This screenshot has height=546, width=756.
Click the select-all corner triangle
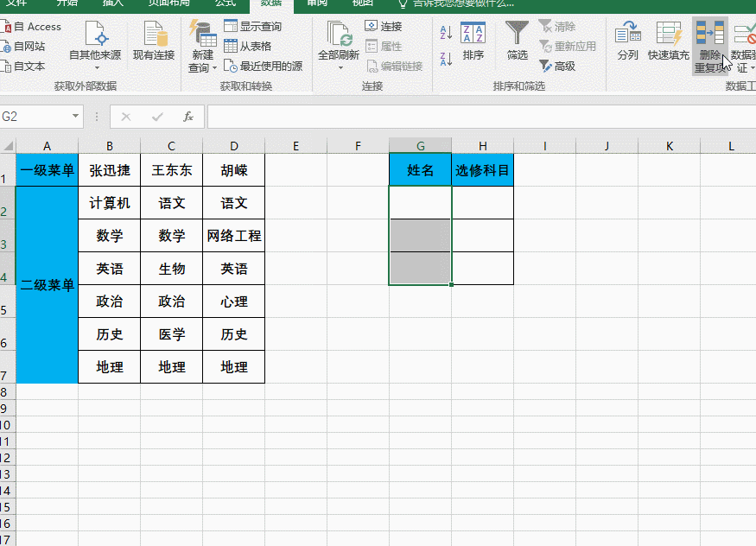(8, 145)
